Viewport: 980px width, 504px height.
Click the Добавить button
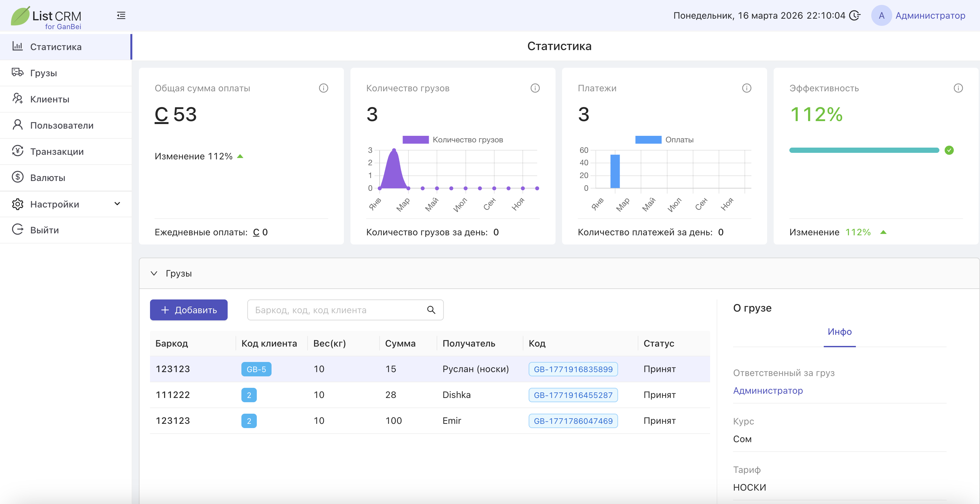(x=189, y=310)
